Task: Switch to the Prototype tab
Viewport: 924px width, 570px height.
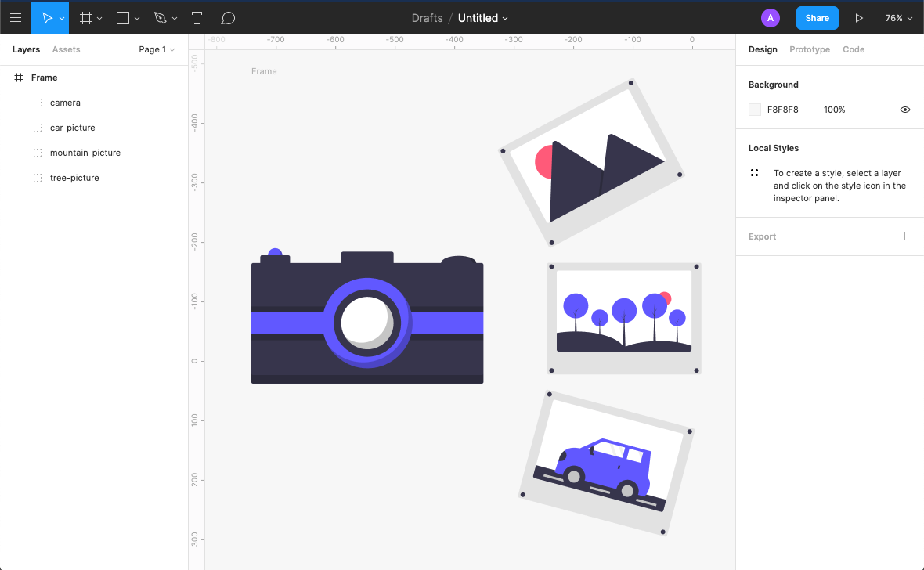Action: pyautogui.click(x=809, y=49)
